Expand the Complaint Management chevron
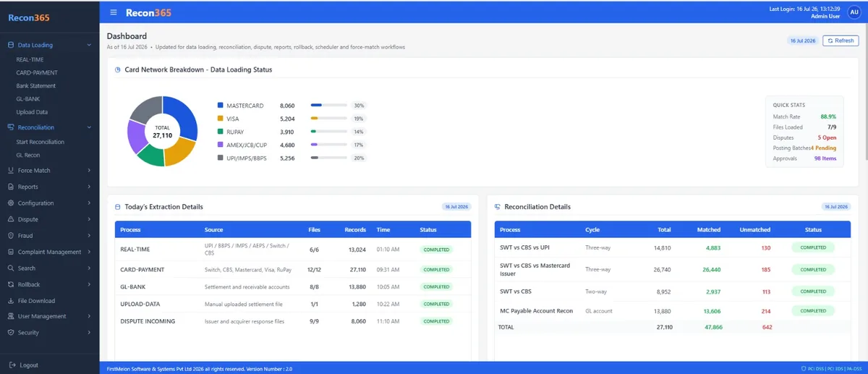 tap(88, 252)
